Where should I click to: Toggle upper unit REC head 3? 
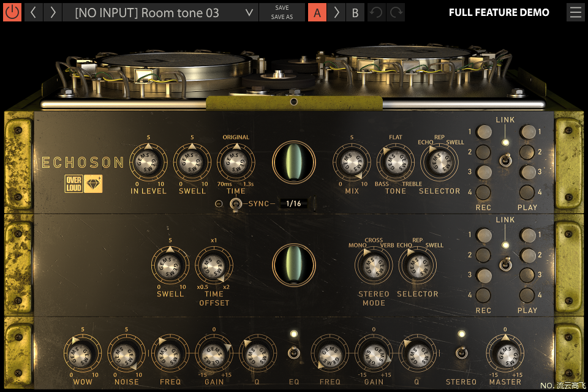coord(484,172)
